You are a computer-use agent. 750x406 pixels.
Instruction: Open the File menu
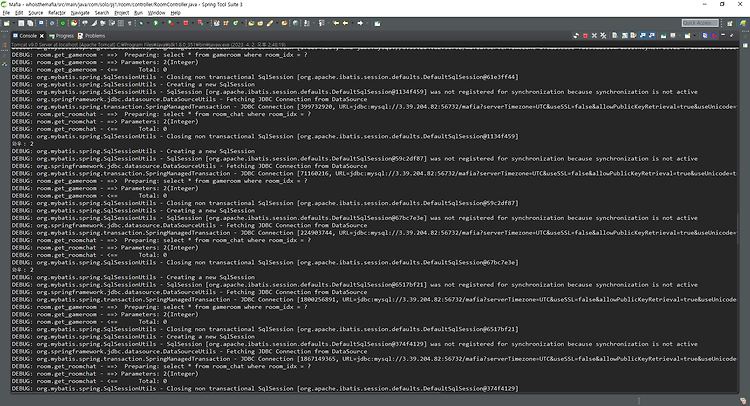click(6, 13)
